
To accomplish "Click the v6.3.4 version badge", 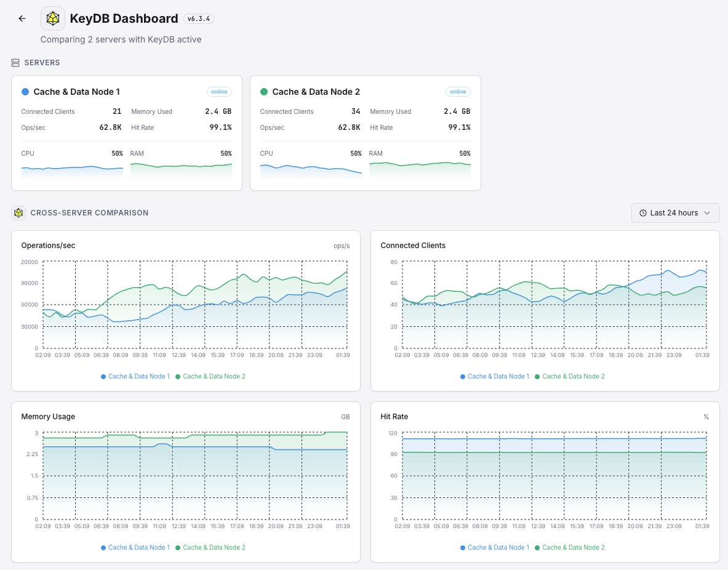I will tap(199, 19).
